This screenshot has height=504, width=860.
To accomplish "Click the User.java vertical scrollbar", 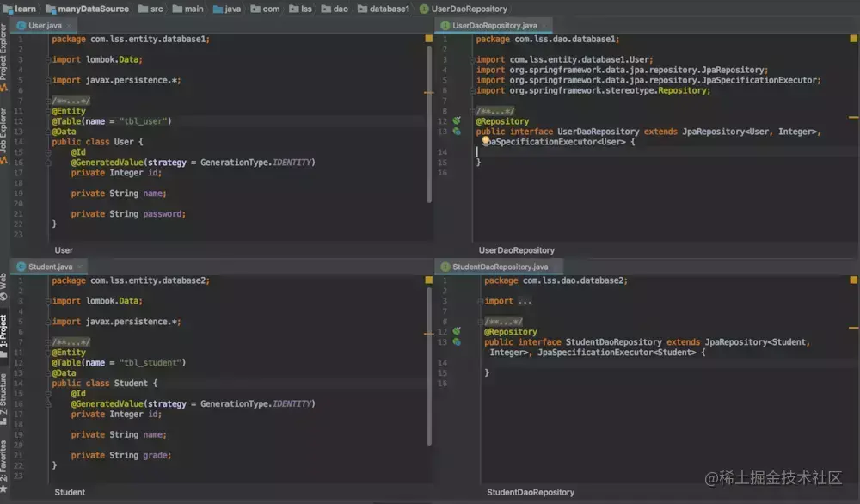I will pos(429,124).
